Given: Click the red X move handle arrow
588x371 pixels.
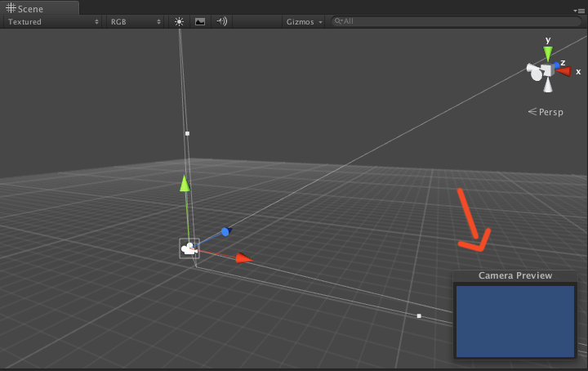Looking at the screenshot, I should (x=244, y=258).
